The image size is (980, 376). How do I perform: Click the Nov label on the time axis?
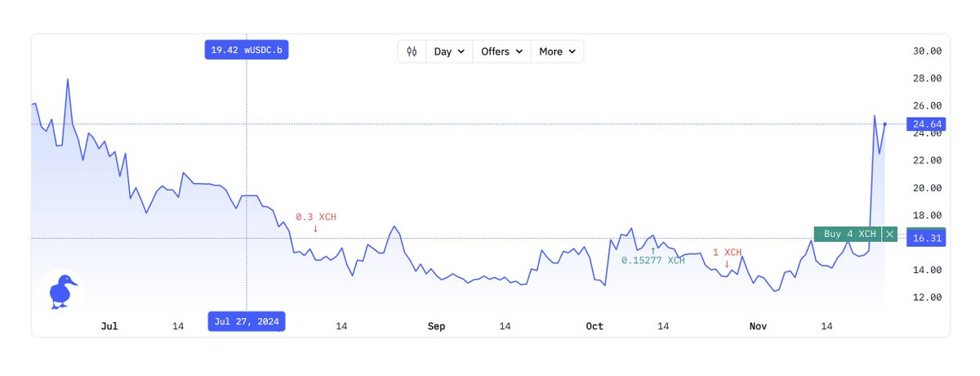pyautogui.click(x=759, y=326)
